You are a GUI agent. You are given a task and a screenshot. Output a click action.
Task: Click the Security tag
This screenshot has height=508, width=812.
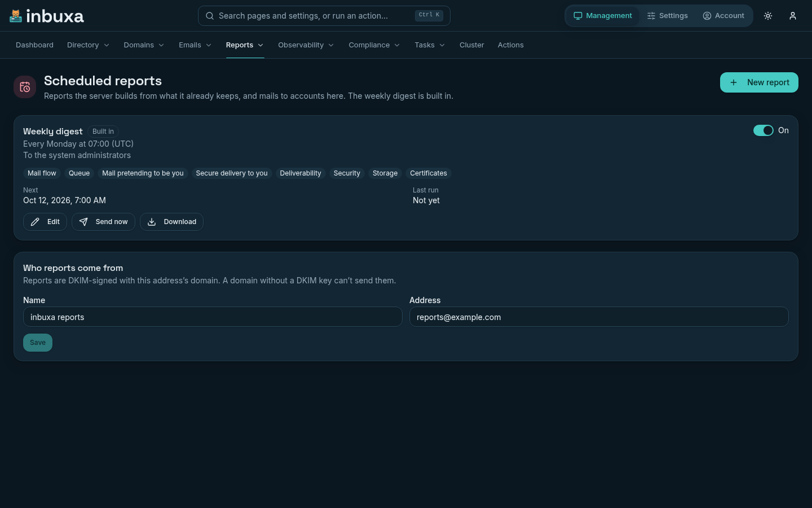point(347,173)
